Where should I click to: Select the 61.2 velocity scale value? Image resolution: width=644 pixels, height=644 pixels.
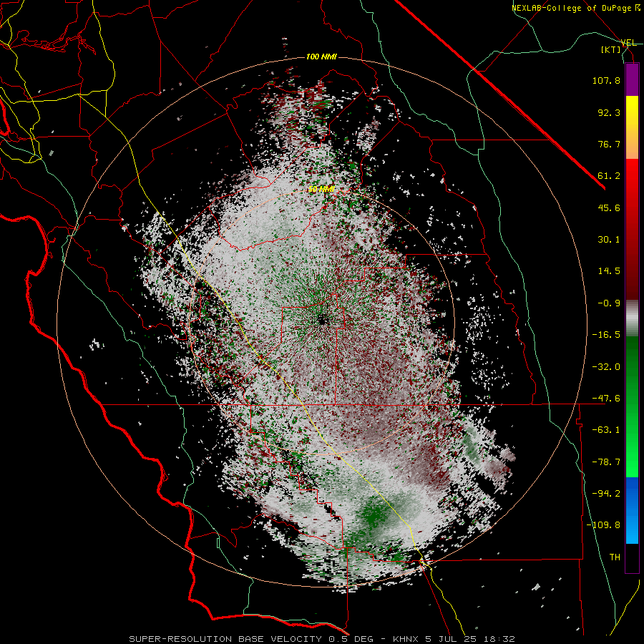coord(609,176)
